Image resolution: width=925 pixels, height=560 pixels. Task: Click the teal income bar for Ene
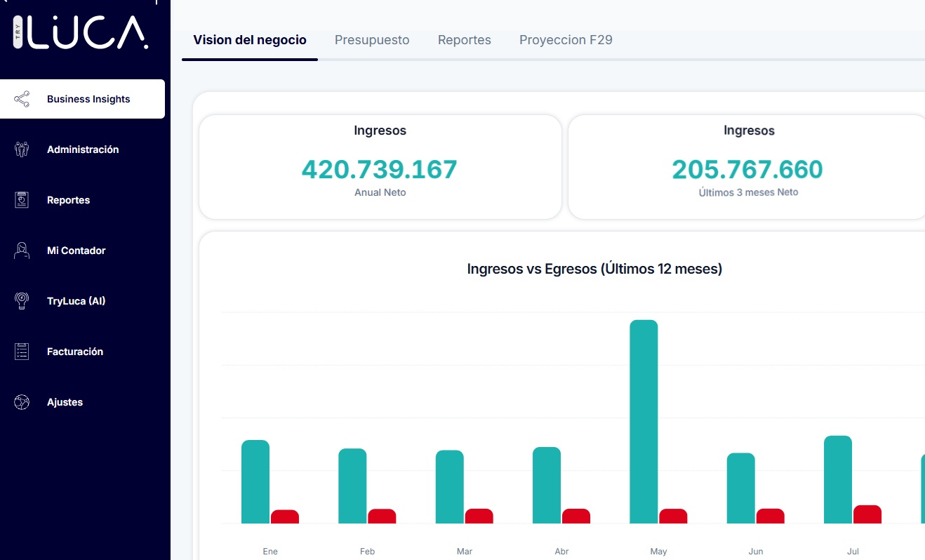pyautogui.click(x=255, y=481)
